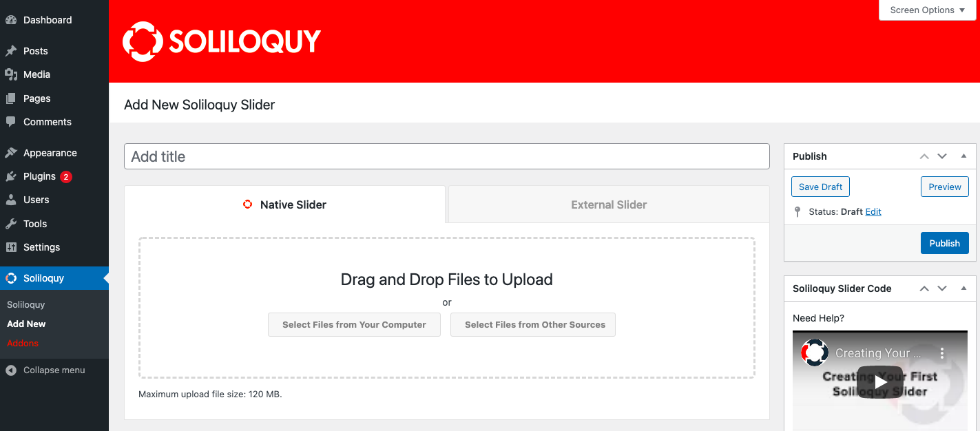Move Publish box down arrow
980x431 pixels.
click(942, 156)
